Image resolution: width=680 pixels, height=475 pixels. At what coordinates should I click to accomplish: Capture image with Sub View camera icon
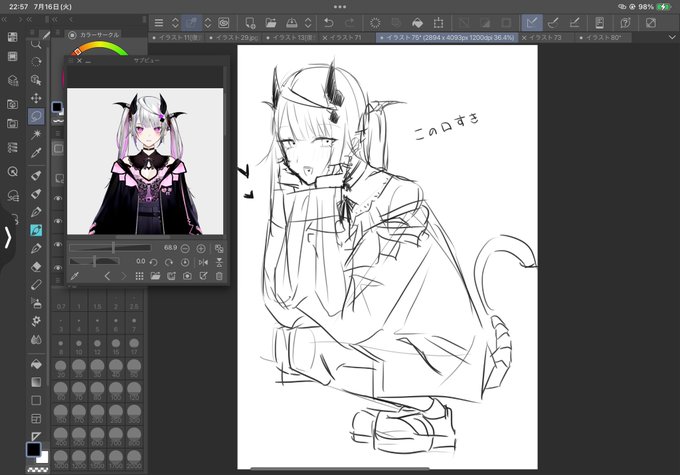coord(187,276)
